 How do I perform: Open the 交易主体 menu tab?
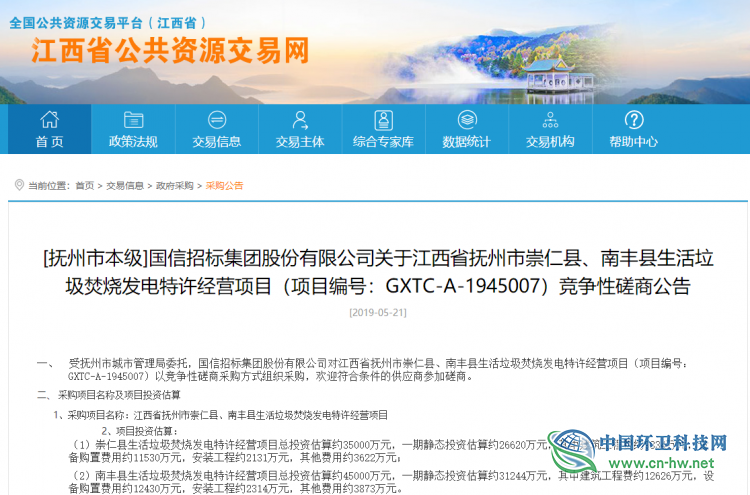(x=300, y=129)
